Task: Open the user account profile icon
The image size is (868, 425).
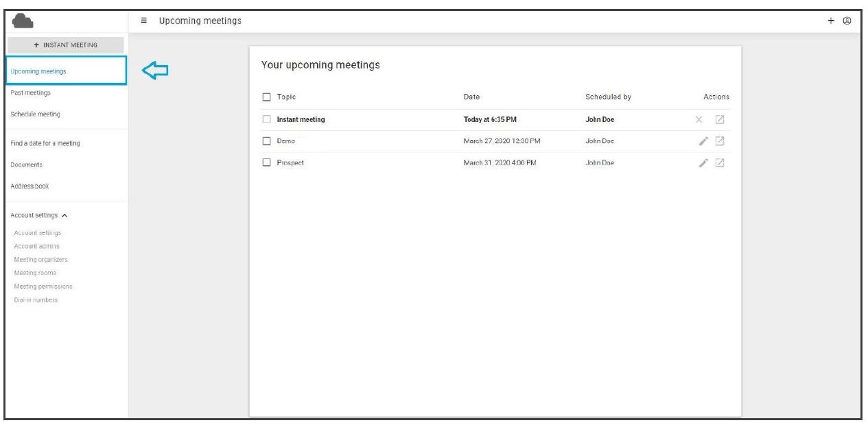Action: click(847, 21)
